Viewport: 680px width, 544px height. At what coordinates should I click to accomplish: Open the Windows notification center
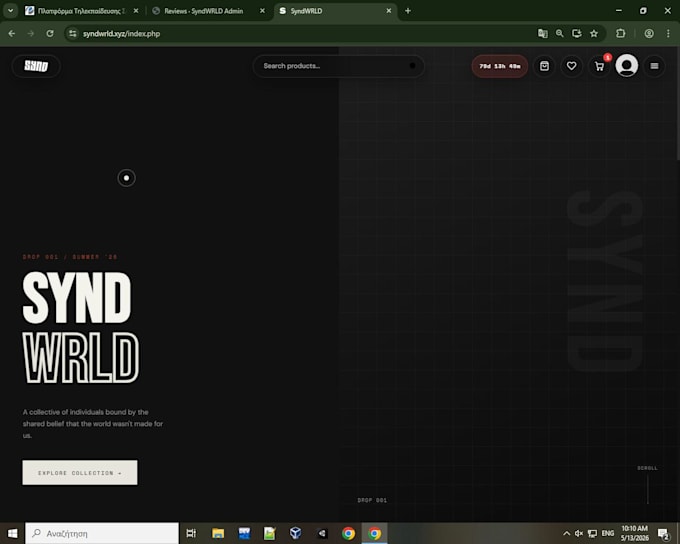[663, 534]
